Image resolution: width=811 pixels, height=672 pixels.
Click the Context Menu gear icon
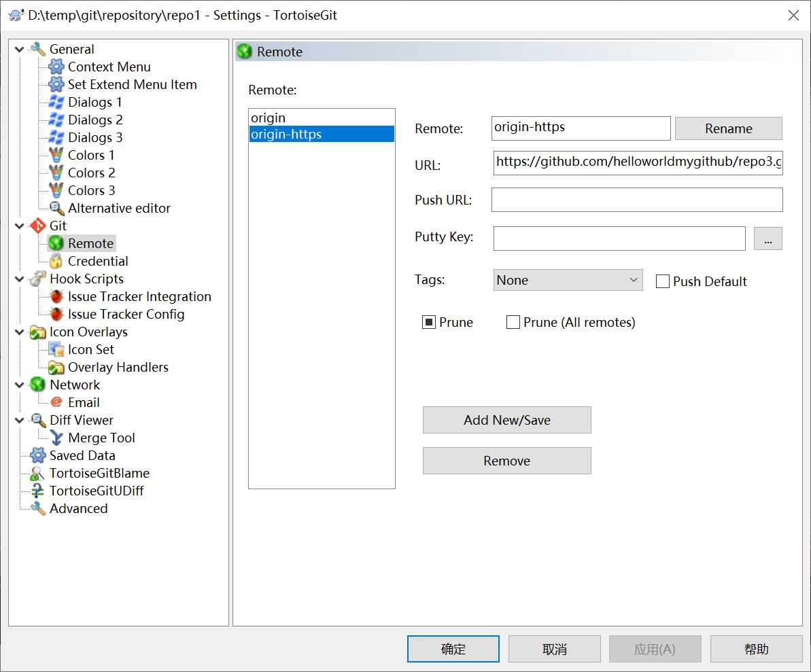click(56, 67)
